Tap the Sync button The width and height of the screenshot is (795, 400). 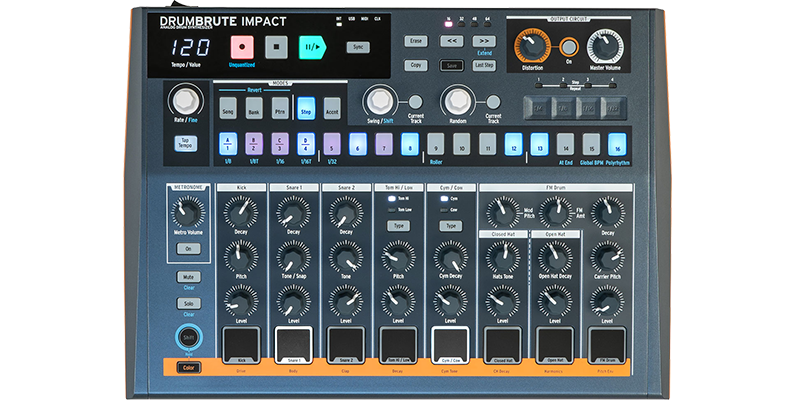pos(358,47)
